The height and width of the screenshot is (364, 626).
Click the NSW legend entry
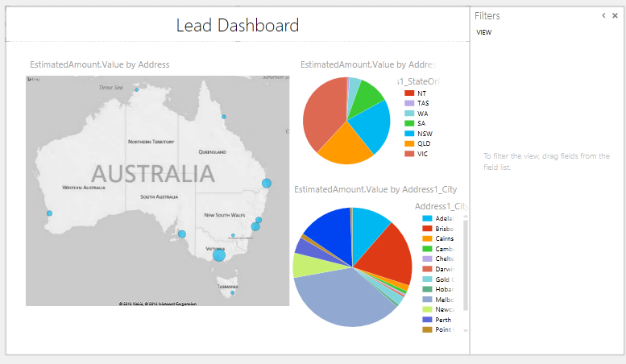tap(423, 133)
